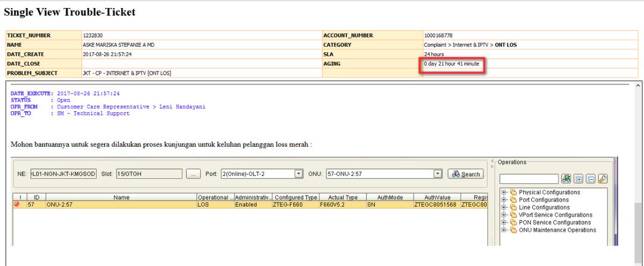Image resolution: width=644 pixels, height=266 pixels.
Task: Click the exclamation mark column header
Action: pyautogui.click(x=20, y=197)
